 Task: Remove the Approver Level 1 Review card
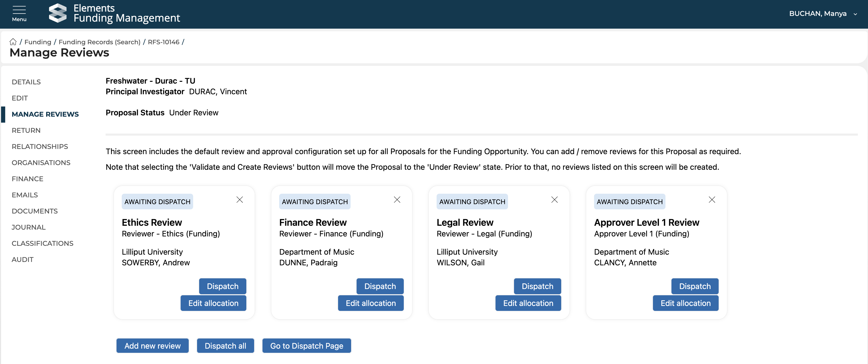(x=712, y=200)
